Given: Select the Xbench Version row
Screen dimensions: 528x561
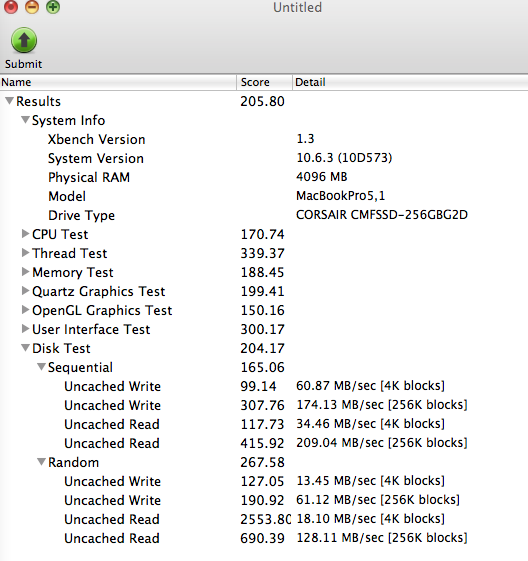Looking at the screenshot, I should 264,139.
